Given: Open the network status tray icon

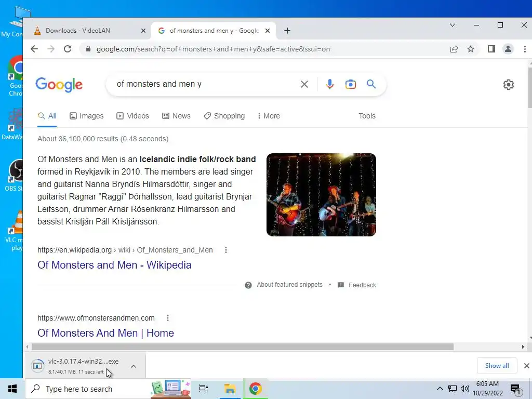Looking at the screenshot, I should pos(453,389).
